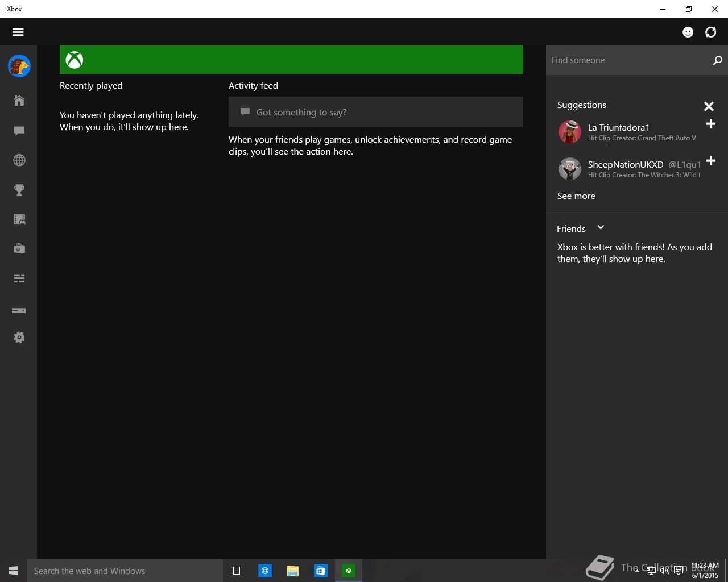Expand the Friends filter dropdown
The height and width of the screenshot is (582, 728).
(x=601, y=228)
